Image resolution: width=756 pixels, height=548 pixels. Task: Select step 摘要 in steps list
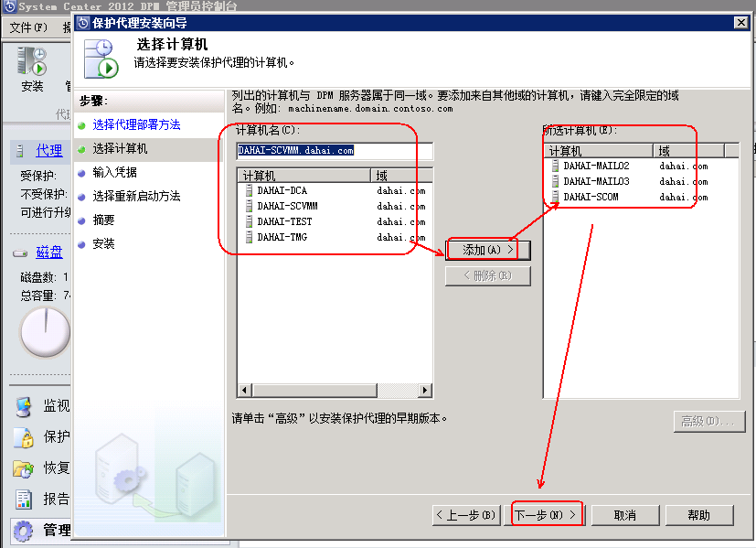pos(103,220)
